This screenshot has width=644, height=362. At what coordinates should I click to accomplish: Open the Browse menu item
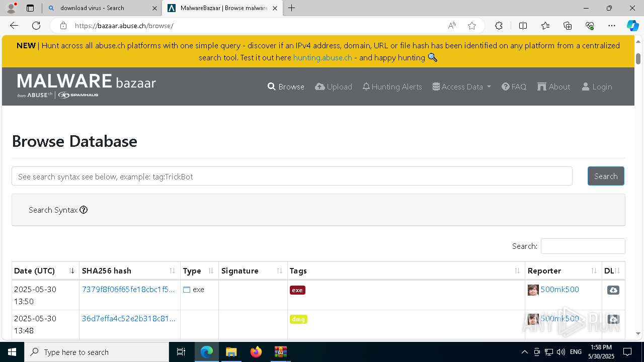pos(286,86)
